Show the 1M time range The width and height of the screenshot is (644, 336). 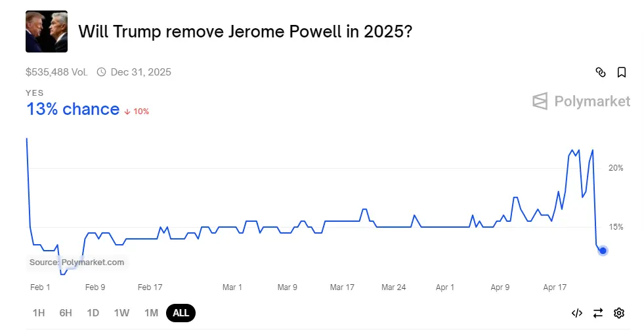click(x=151, y=313)
